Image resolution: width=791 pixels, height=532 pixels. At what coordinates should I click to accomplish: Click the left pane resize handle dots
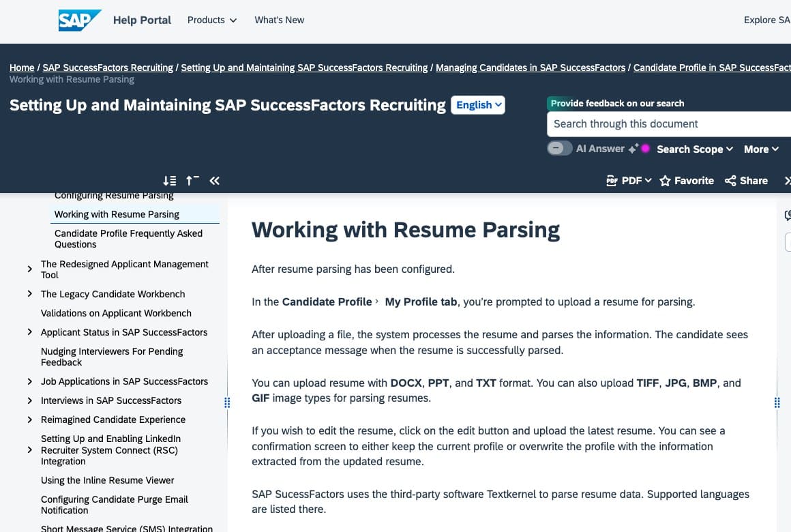point(227,402)
